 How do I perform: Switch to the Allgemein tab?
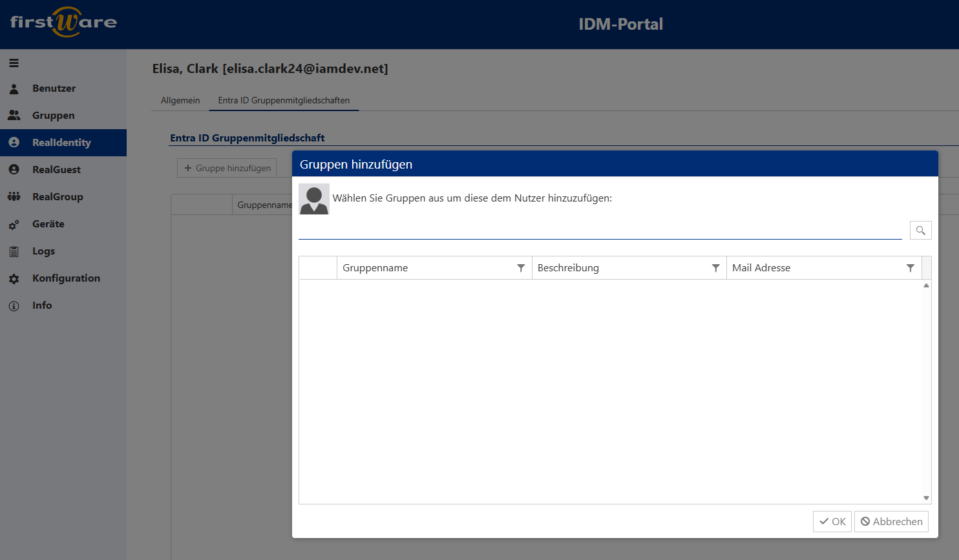[x=180, y=100]
